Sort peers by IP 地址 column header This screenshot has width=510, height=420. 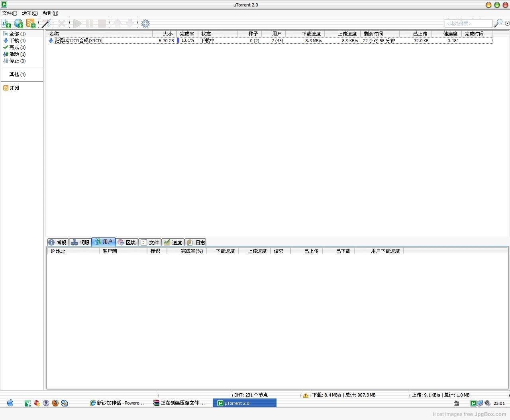[x=58, y=251]
